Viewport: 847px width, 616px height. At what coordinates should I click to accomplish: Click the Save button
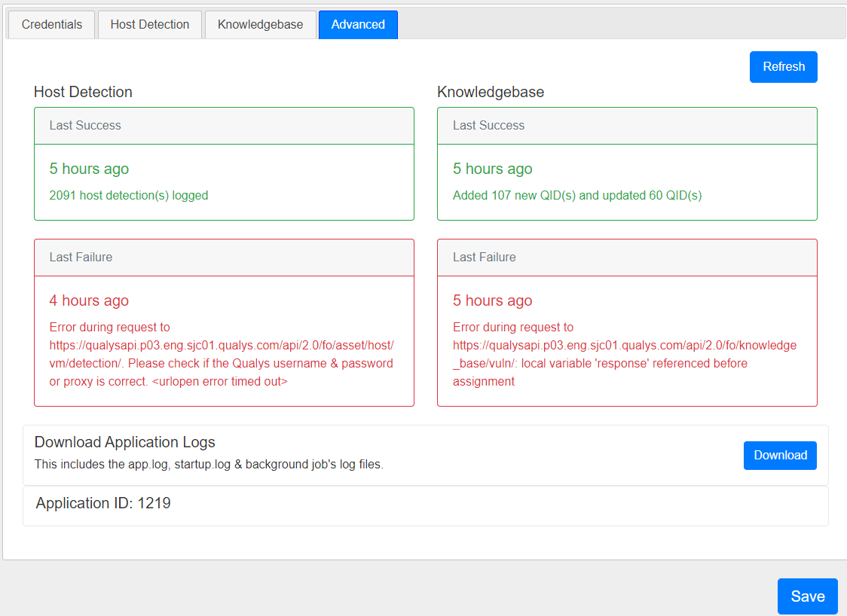tap(807, 596)
